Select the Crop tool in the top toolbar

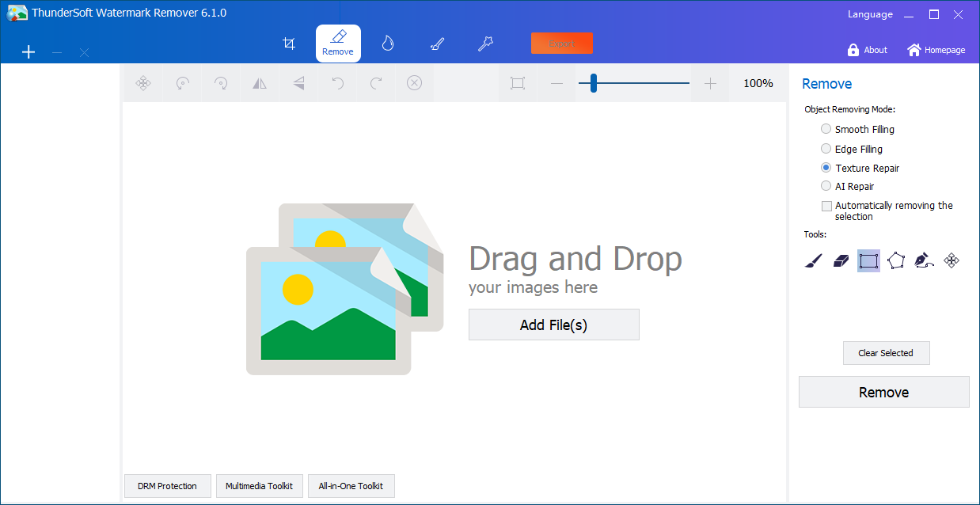[x=289, y=43]
